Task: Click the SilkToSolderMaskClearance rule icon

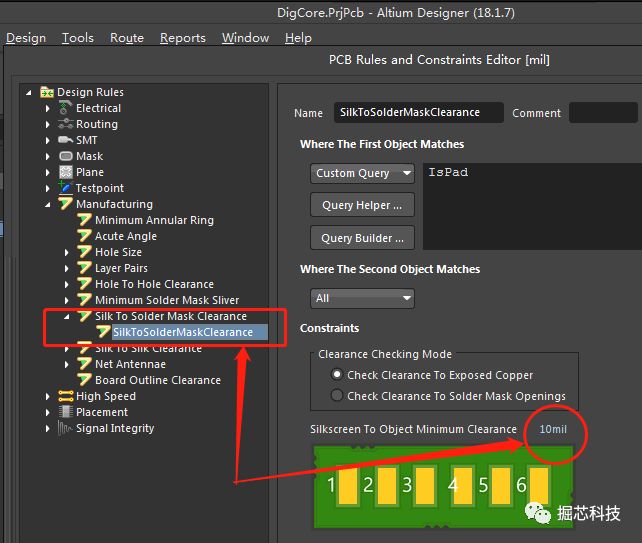Action: [x=104, y=332]
